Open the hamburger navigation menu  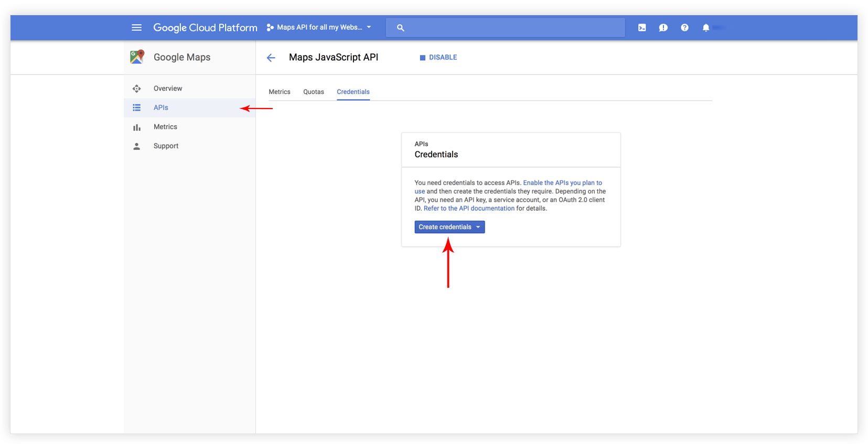point(136,28)
